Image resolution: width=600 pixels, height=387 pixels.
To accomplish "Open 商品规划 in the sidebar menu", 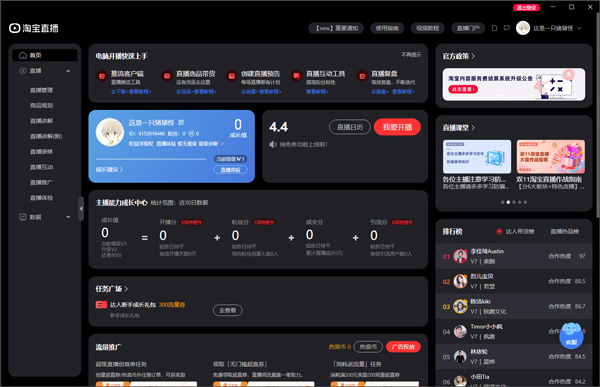I will [x=41, y=105].
